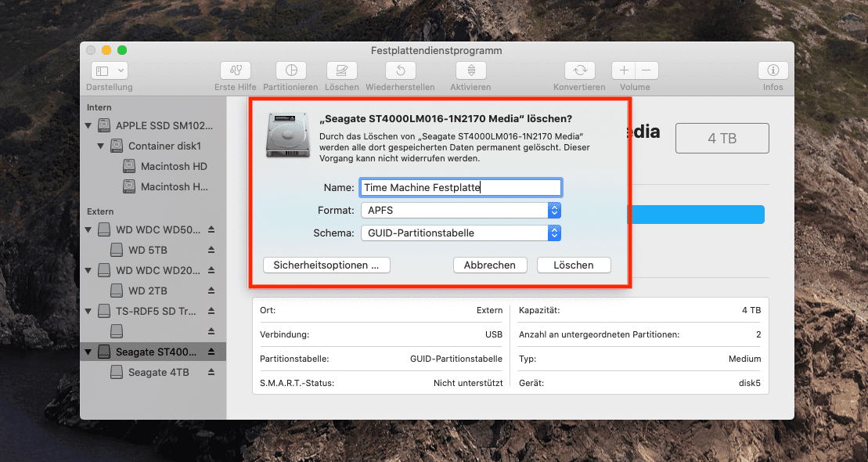The height and width of the screenshot is (462, 868).
Task: Click the Partitionieren pie icon
Action: (291, 70)
